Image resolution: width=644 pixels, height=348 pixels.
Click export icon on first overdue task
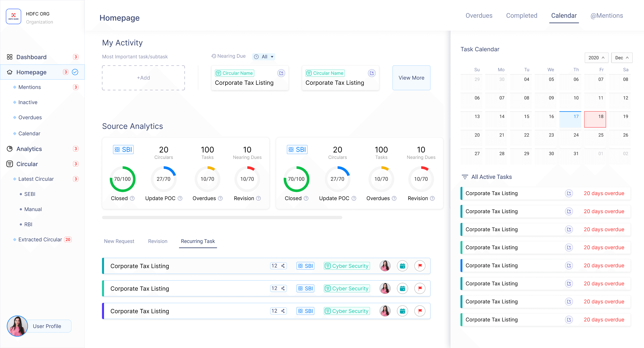569,193
